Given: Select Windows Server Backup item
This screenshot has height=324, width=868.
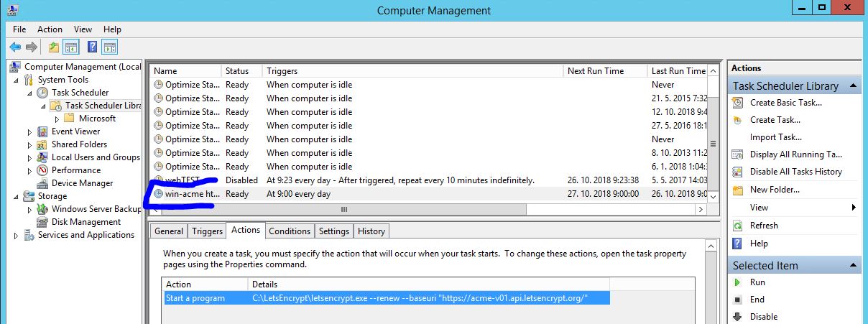Looking at the screenshot, I should [96, 209].
